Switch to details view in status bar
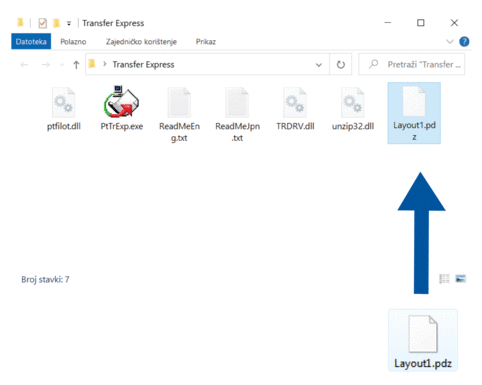This screenshot has height=385, width=482. tap(444, 279)
